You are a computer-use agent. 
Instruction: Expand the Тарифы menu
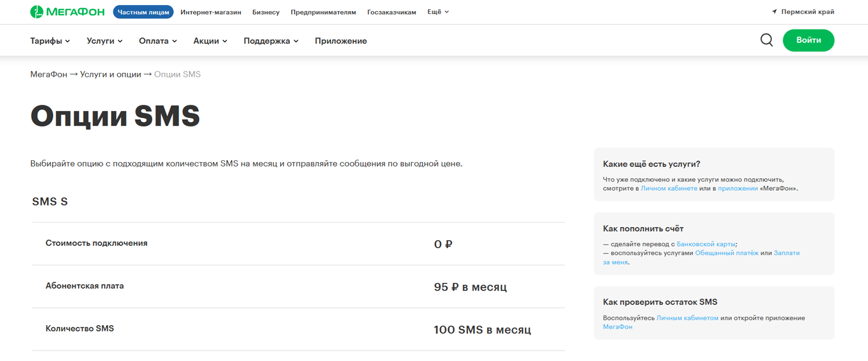point(50,41)
